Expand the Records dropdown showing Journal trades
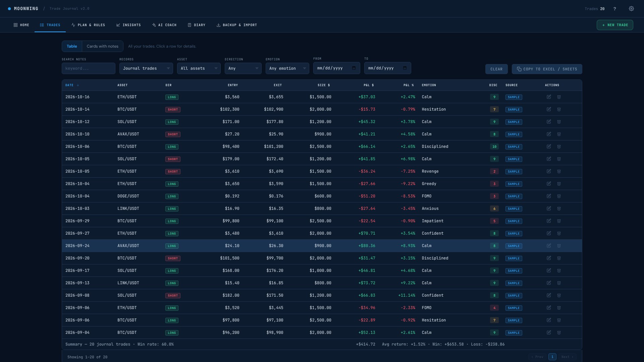Image resolution: width=644 pixels, height=362 pixels. (146, 68)
